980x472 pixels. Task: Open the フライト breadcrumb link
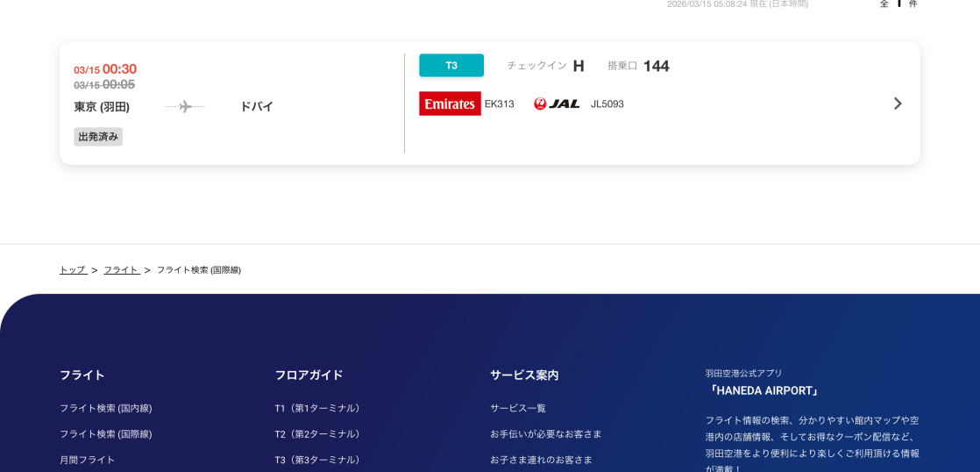tap(121, 270)
